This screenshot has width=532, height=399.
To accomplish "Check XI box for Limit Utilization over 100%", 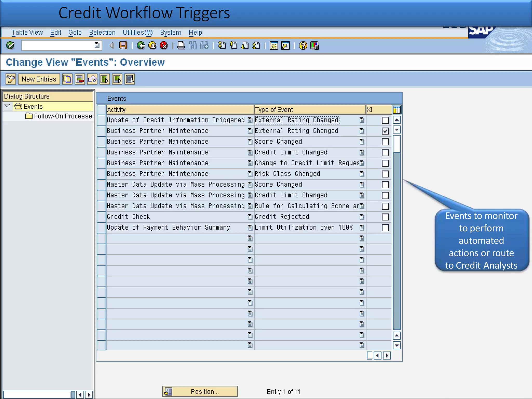I will [x=385, y=228].
